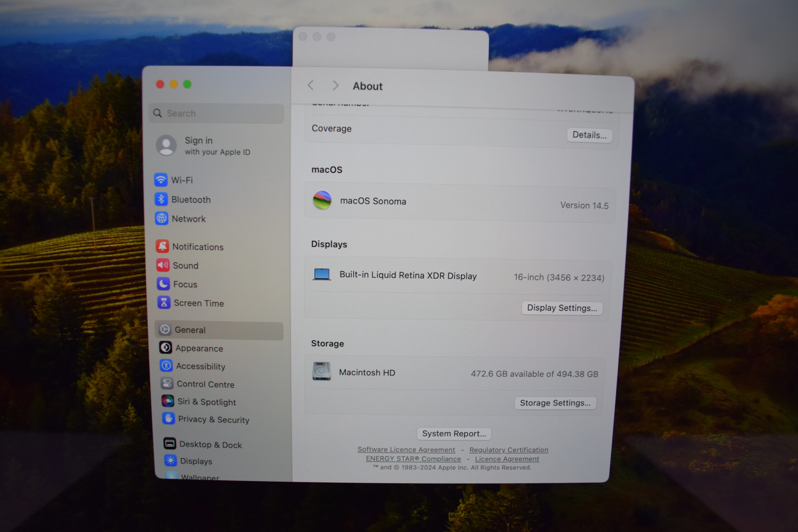Zoom System Settings with green button
798x532 pixels.
(x=187, y=84)
